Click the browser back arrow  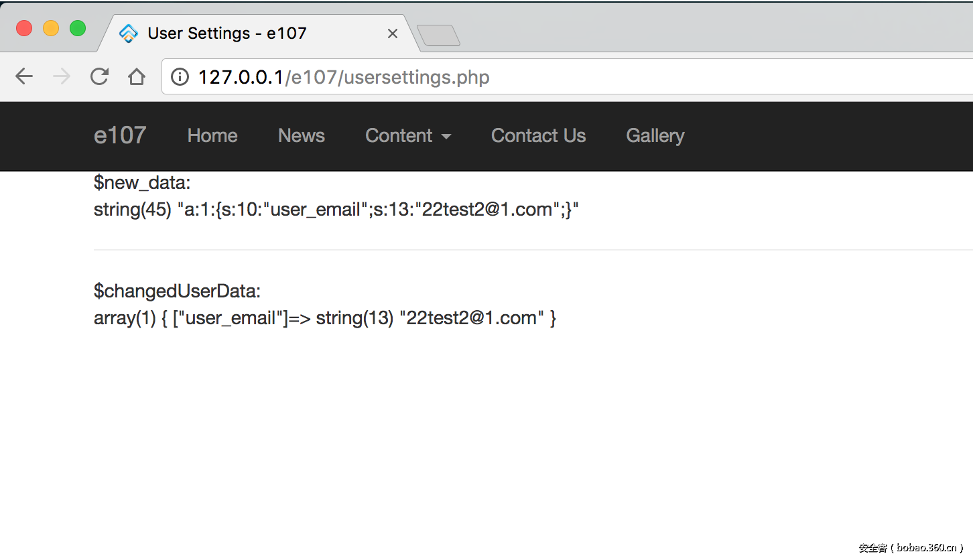tap(24, 77)
